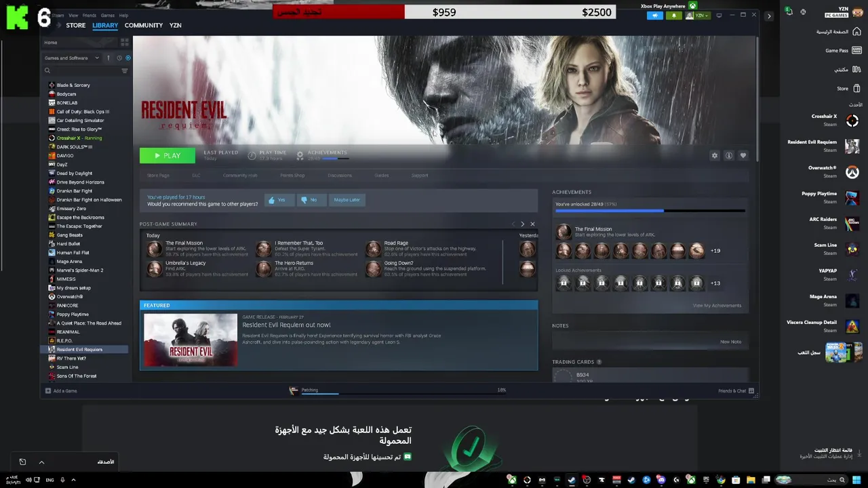This screenshot has width=868, height=488.
Task: Click the green PLAY button
Action: 167,155
